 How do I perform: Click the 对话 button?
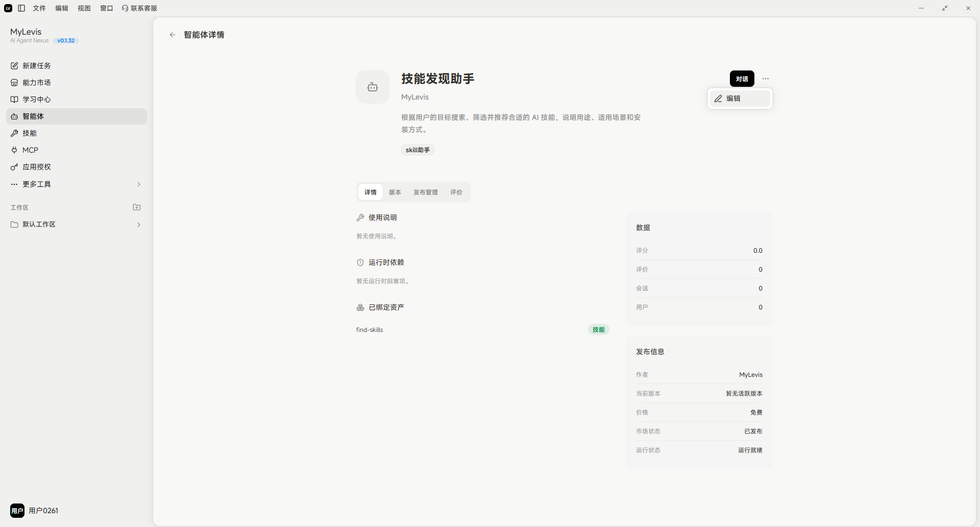coord(742,79)
